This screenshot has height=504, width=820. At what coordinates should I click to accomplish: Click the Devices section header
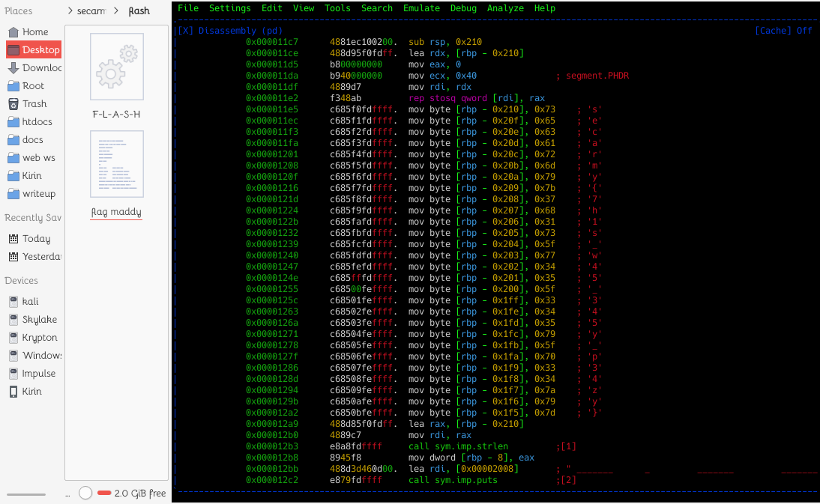(x=21, y=281)
